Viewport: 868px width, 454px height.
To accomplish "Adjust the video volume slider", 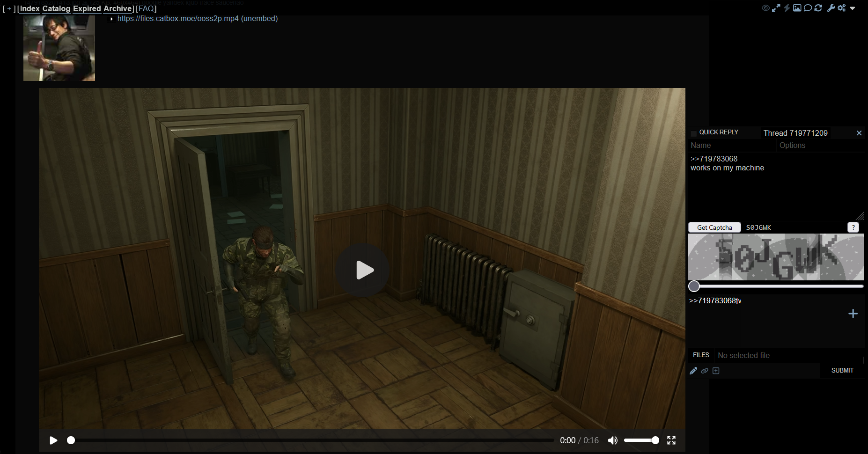I will [641, 440].
